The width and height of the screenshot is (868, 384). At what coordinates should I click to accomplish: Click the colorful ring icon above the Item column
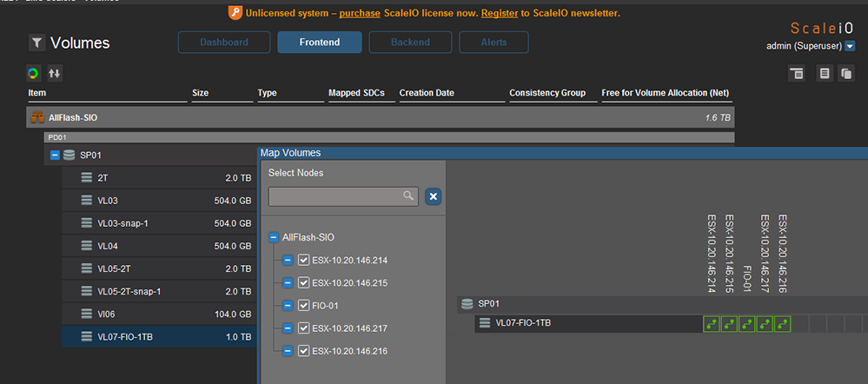click(x=33, y=73)
